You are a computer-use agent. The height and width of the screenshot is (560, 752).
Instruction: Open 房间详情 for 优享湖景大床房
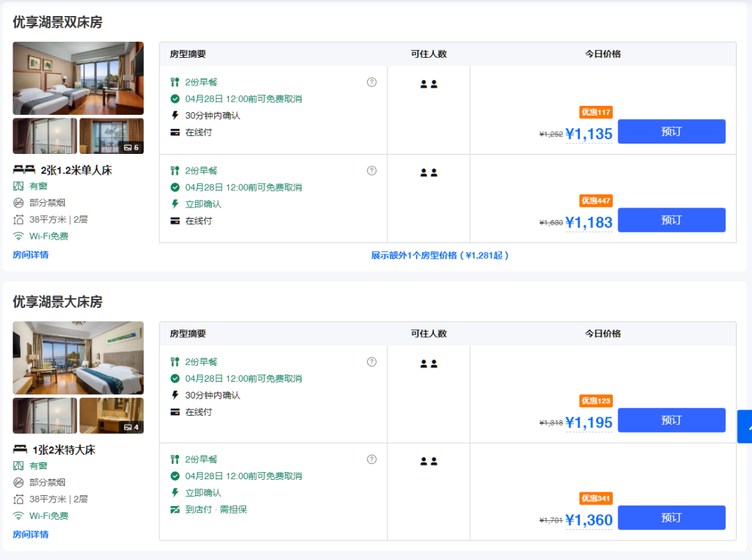tap(31, 535)
